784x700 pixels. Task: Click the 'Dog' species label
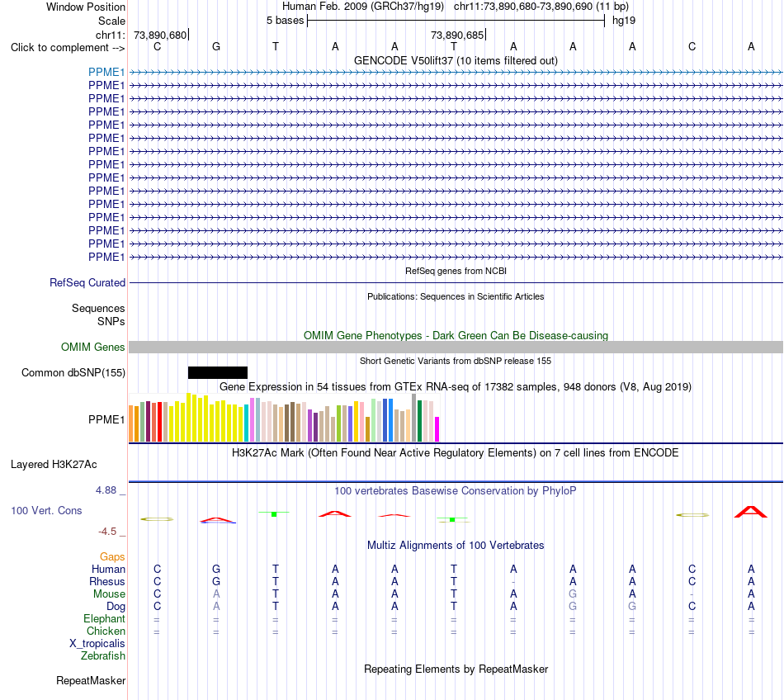116,607
